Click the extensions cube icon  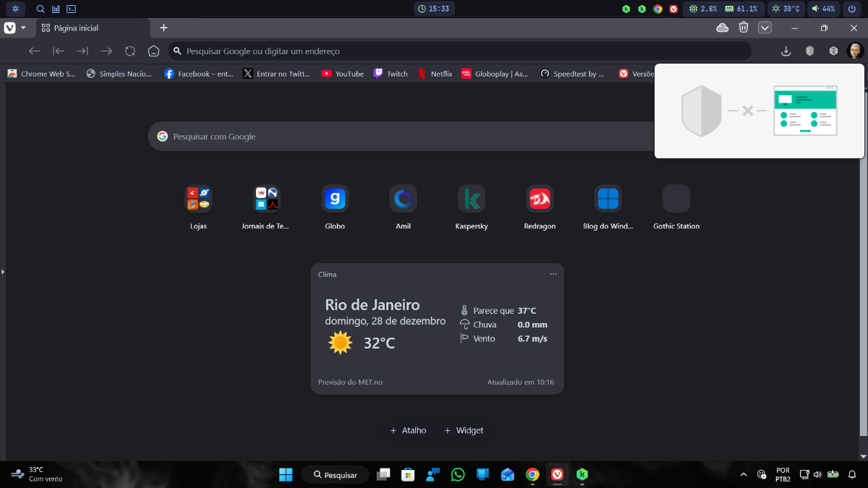(x=833, y=51)
